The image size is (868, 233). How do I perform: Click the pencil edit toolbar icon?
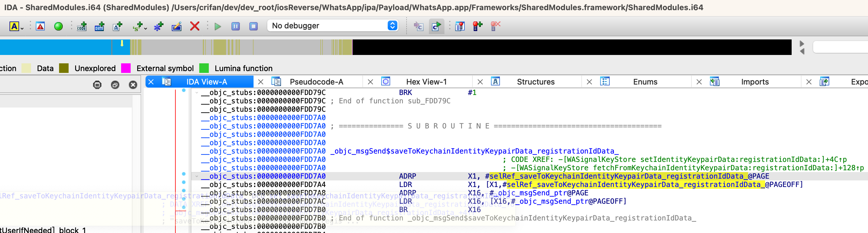point(177,26)
